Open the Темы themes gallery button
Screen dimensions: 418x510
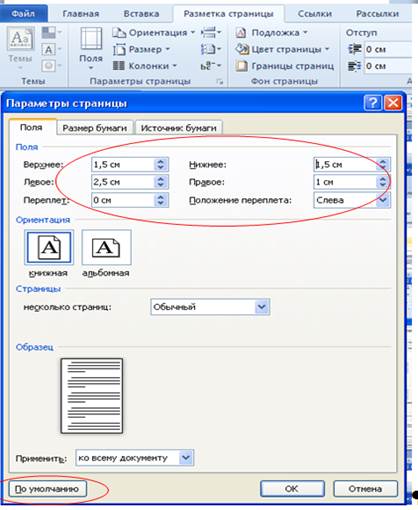pyautogui.click(x=20, y=48)
